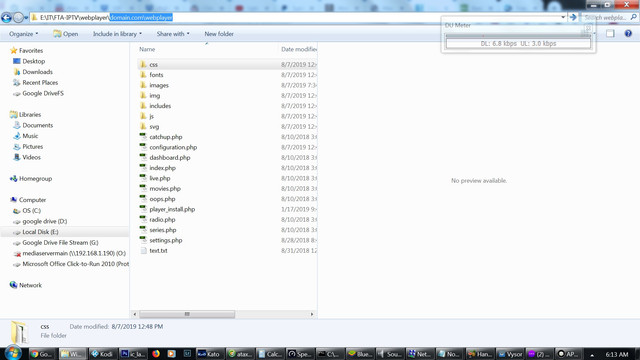Image resolution: width=640 pixels, height=360 pixels.
Task: Select the img folder icon
Action: pos(143,95)
